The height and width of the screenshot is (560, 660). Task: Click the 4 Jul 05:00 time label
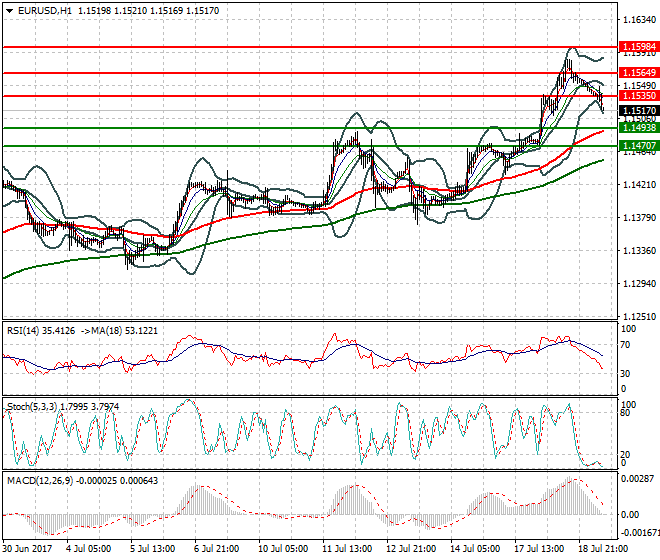(x=88, y=549)
